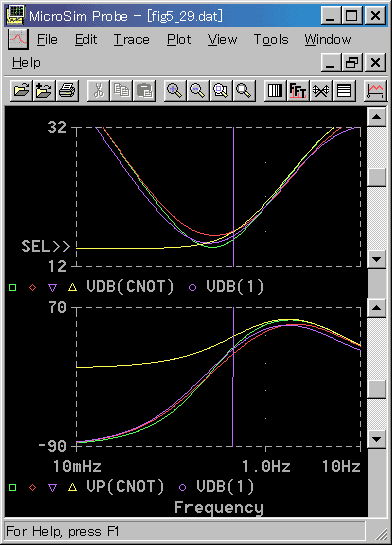The width and height of the screenshot is (392, 545).
Task: Select the VP(CNOT) trace label
Action: point(125,487)
